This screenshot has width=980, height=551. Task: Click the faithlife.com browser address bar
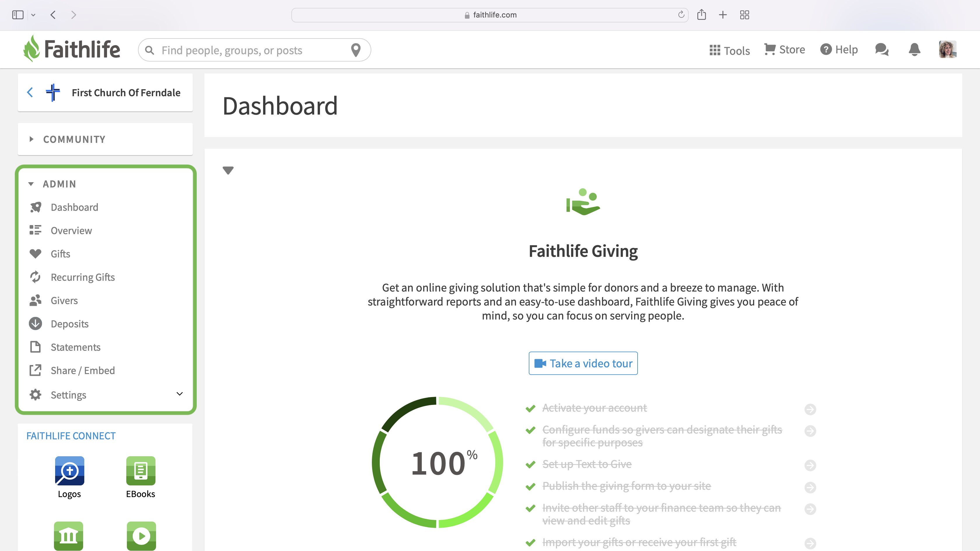click(x=490, y=15)
